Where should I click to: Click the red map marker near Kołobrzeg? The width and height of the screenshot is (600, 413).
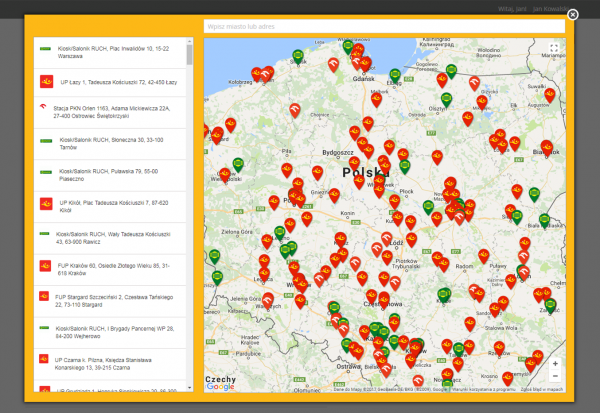pos(257,73)
